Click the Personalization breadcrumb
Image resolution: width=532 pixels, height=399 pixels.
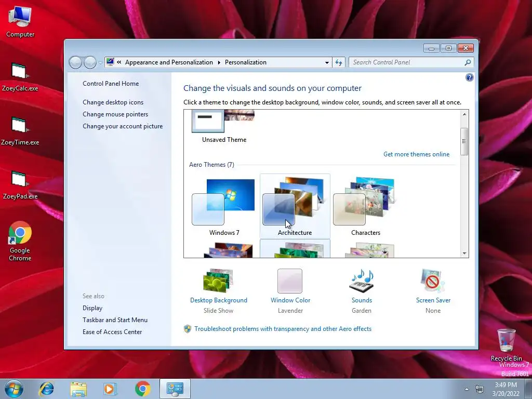click(x=246, y=62)
